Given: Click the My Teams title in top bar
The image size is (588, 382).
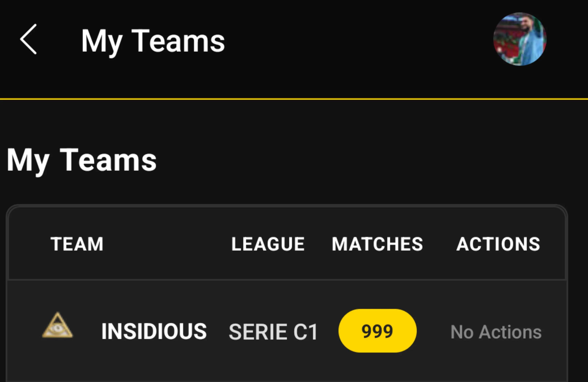Looking at the screenshot, I should (x=153, y=41).
